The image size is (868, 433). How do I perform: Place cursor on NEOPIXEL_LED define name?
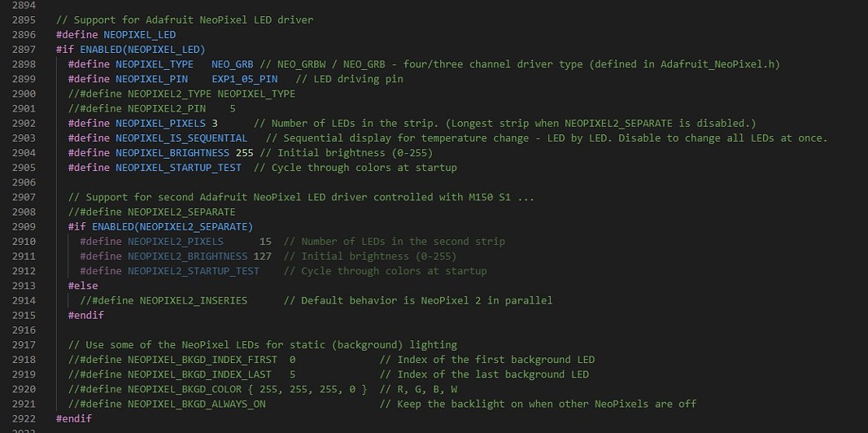[139, 35]
